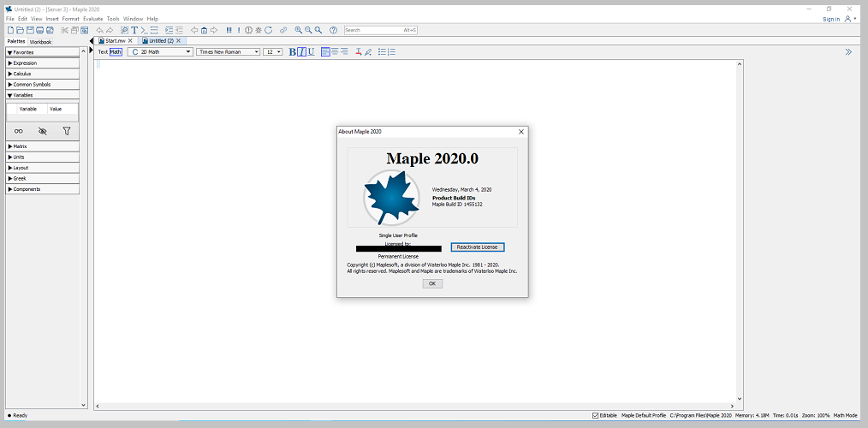Toggle Italic formatting

(301, 51)
